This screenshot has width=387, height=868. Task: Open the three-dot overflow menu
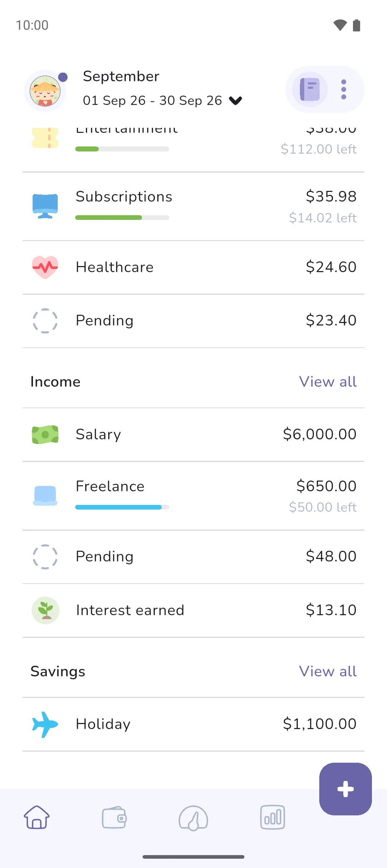[344, 89]
